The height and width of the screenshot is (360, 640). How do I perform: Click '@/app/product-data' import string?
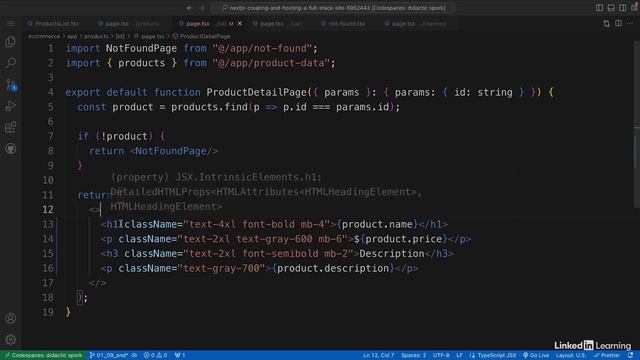coord(271,63)
